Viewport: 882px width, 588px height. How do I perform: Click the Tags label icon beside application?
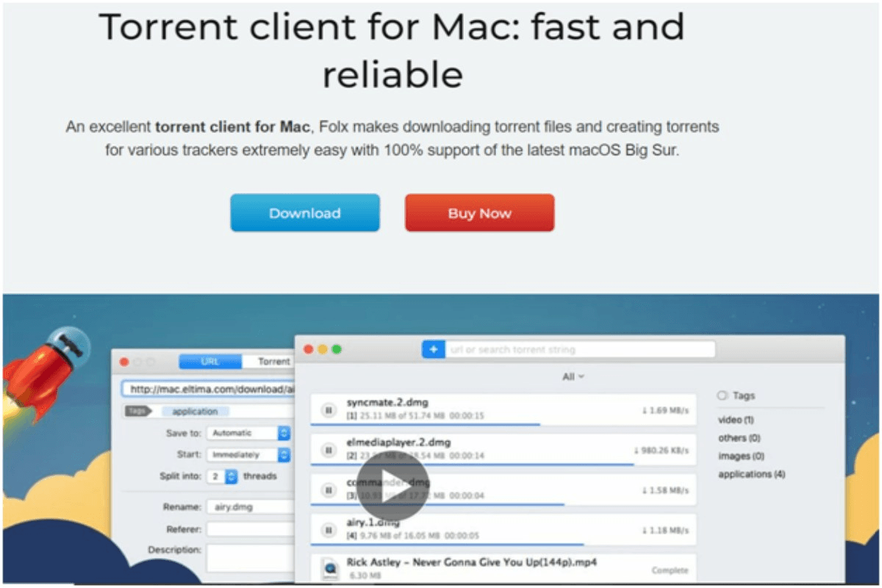point(137,411)
